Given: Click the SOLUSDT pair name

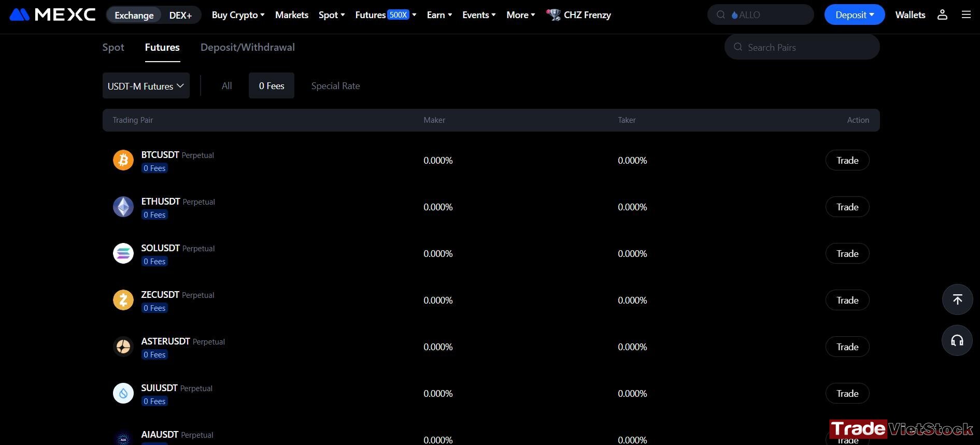Looking at the screenshot, I should [161, 248].
